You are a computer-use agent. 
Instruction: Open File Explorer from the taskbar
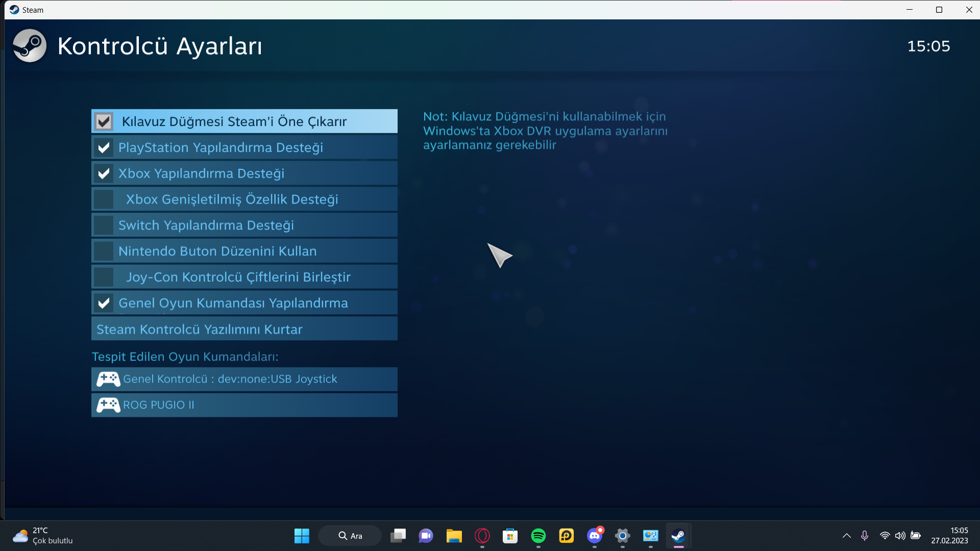[x=454, y=536]
